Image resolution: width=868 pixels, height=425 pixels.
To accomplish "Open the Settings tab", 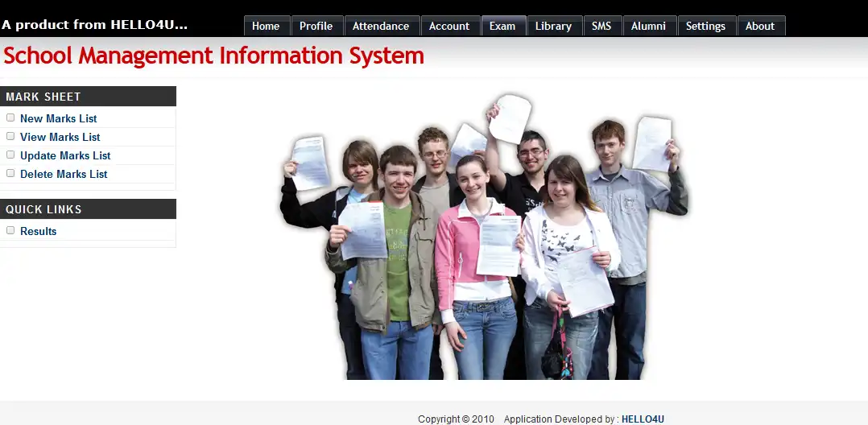I will click(706, 26).
